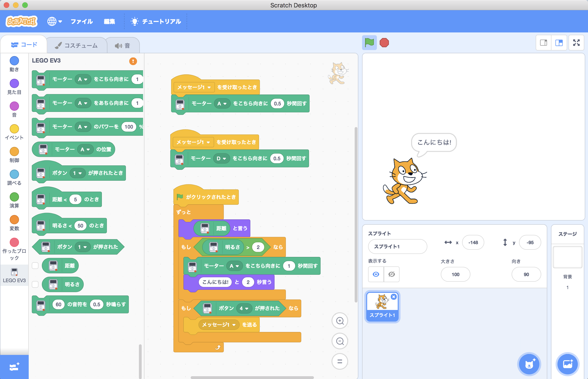The height and width of the screenshot is (379, 588).
Task: Select the 作ったブロック category
Action: [x=14, y=249]
